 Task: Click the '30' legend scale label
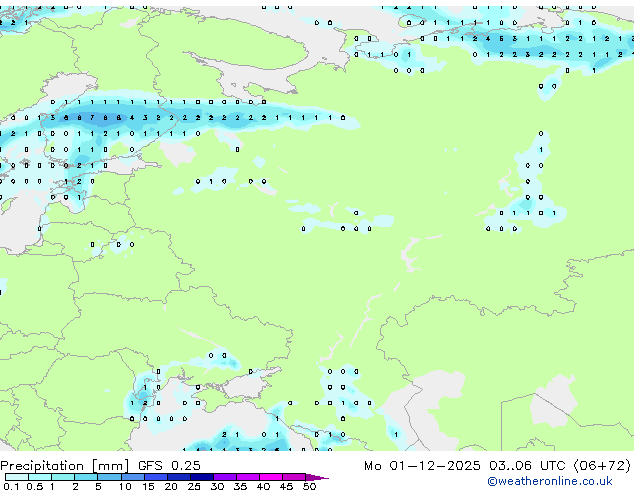pyautogui.click(x=217, y=486)
